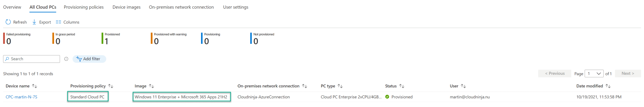The height and width of the screenshot is (107, 644).
Task: Click the Export download icon
Action: tap(34, 22)
